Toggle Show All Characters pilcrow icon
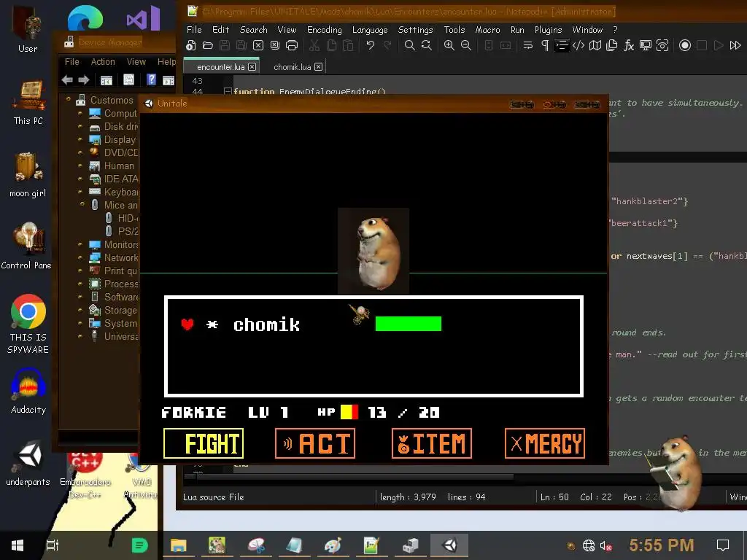The image size is (747, 560). (545, 45)
